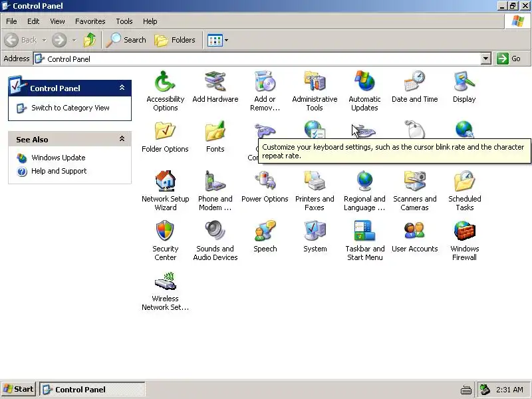Toggle the Folders pane button
The image size is (532, 399).
[x=175, y=40]
